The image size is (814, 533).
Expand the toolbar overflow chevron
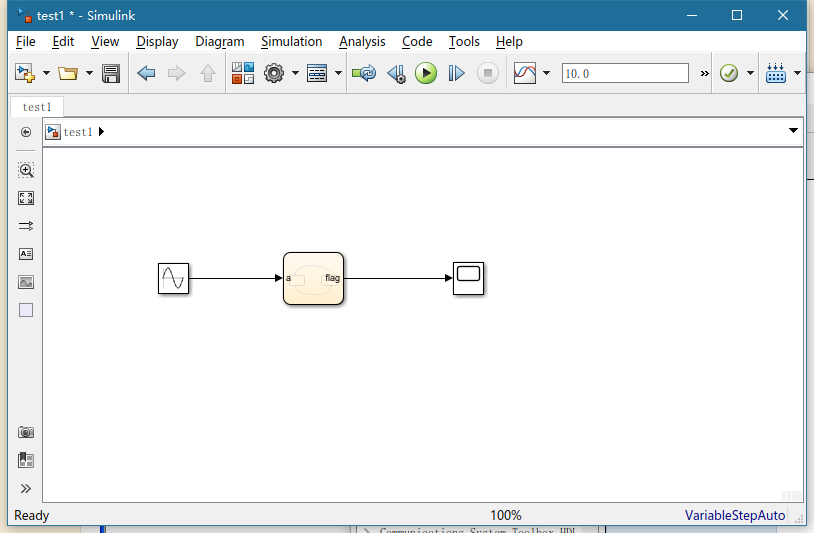(x=704, y=74)
